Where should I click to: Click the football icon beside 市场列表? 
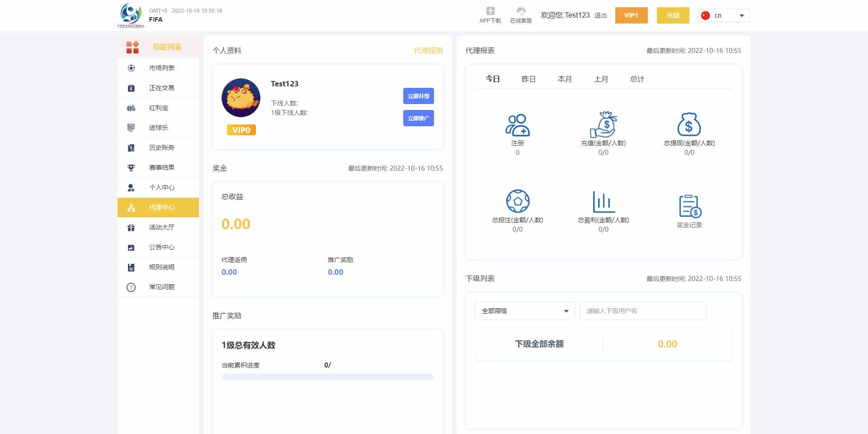click(131, 68)
